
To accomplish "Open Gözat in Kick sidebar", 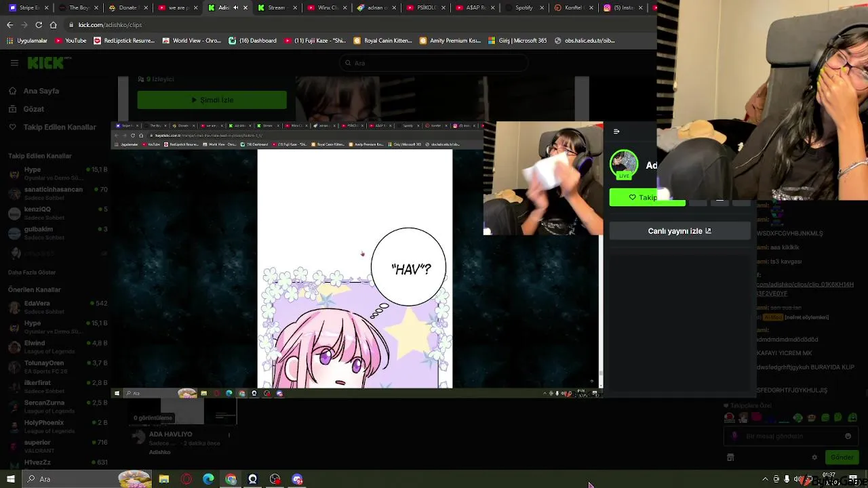I will tap(33, 109).
